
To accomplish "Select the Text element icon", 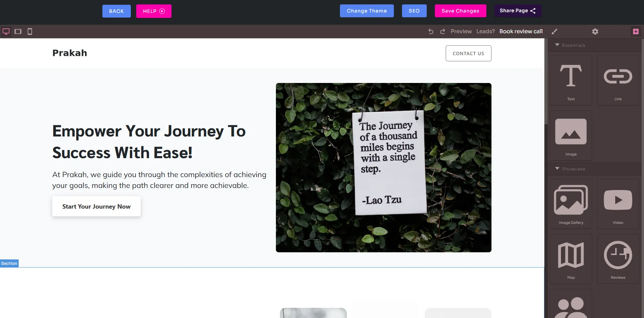I will pyautogui.click(x=571, y=80).
